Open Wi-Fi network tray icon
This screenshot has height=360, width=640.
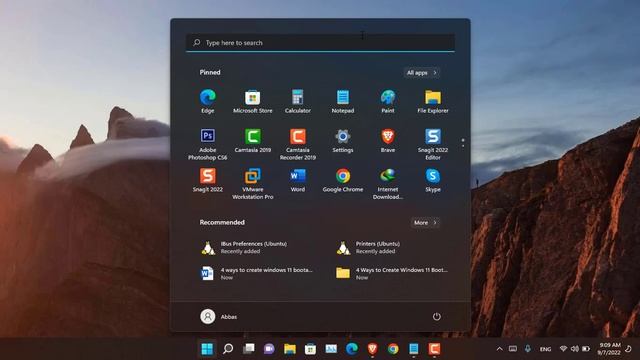pos(563,349)
